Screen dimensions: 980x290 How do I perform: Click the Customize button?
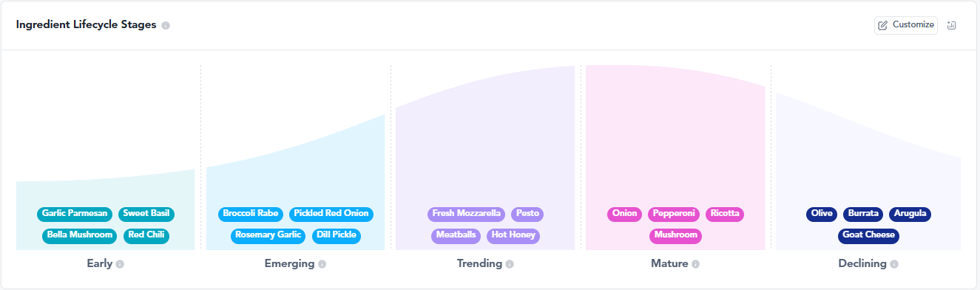[x=906, y=25]
